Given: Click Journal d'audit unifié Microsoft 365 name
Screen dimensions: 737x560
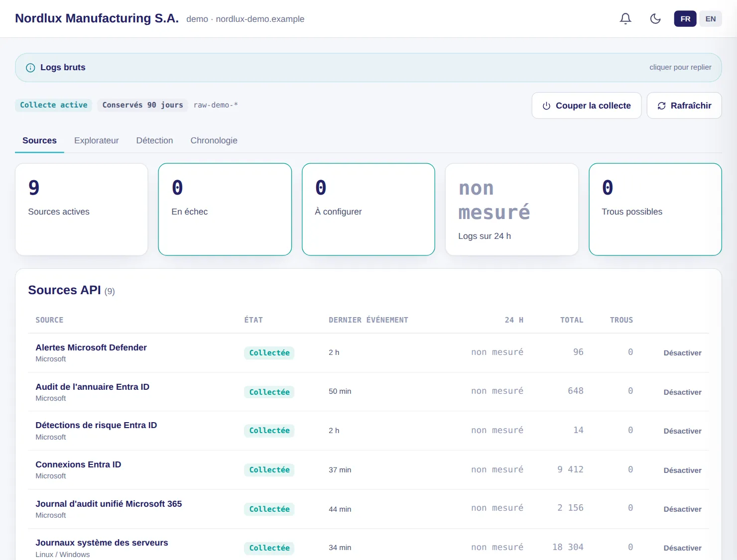Looking at the screenshot, I should (109, 504).
